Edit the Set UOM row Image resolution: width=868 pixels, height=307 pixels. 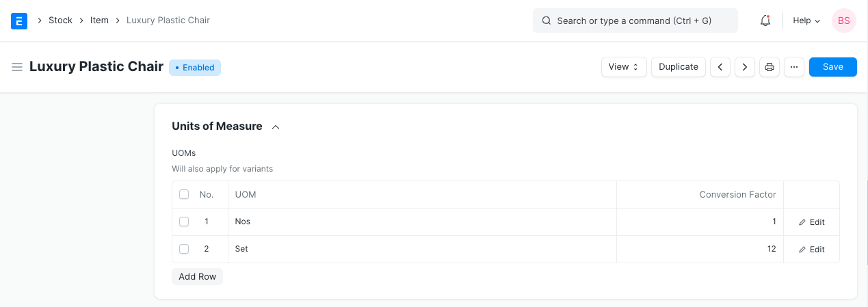click(812, 250)
